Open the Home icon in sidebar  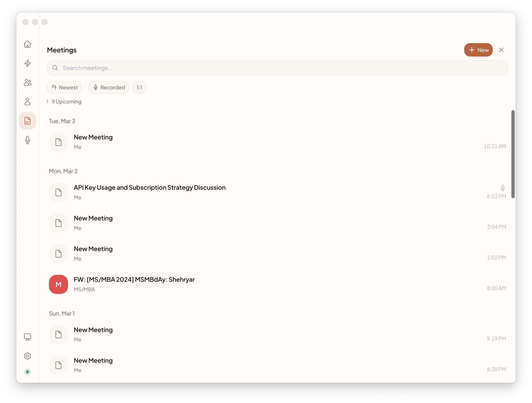(28, 44)
